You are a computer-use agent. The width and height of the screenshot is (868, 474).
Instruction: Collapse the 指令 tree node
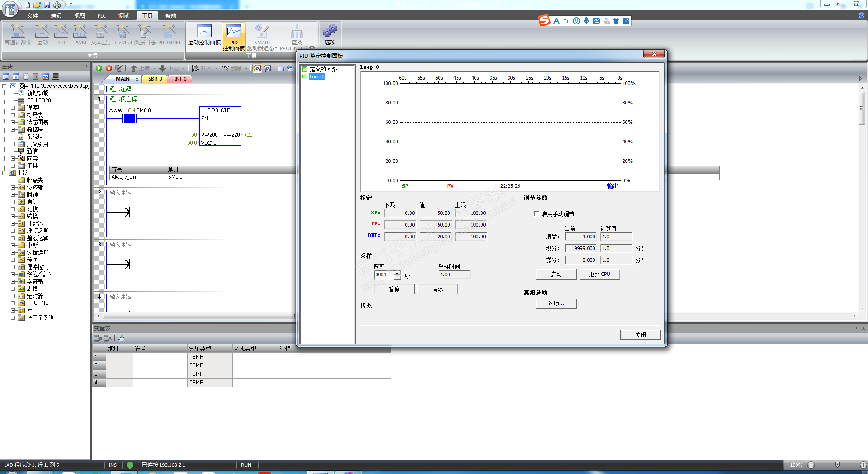[4, 173]
